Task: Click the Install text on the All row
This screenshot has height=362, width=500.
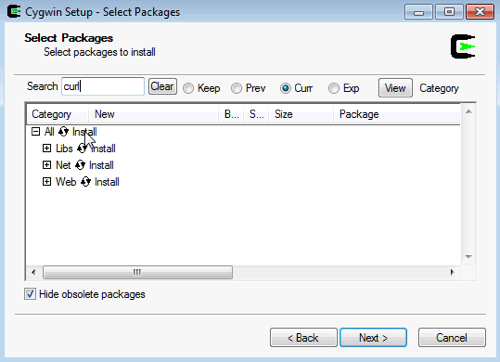Action: click(85, 132)
